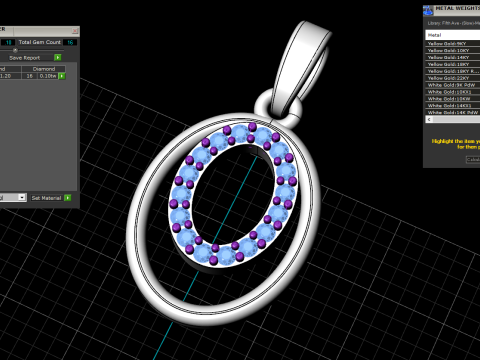480x360 pixels.
Task: Click the Total Gem Count value field
Action: pos(70,42)
